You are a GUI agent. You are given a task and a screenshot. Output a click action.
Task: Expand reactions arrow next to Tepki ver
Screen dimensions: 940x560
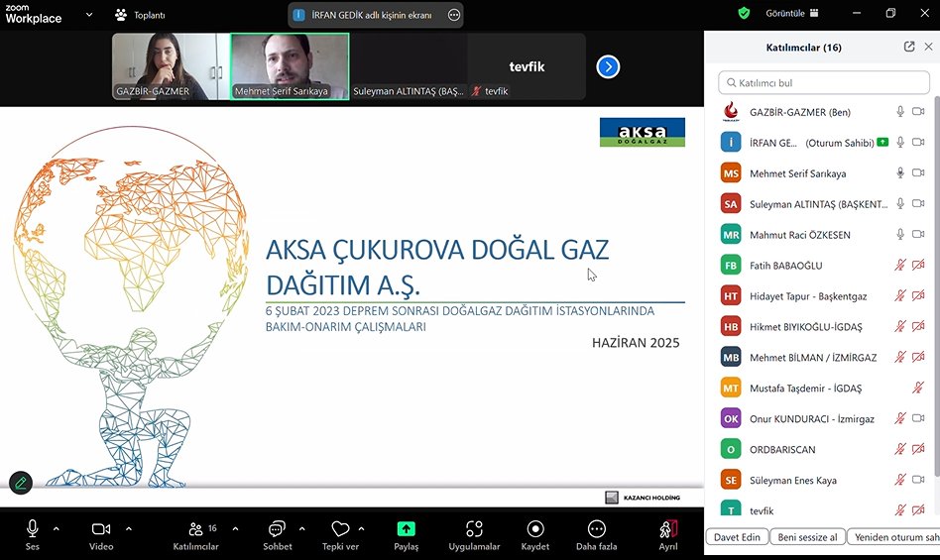[361, 529]
